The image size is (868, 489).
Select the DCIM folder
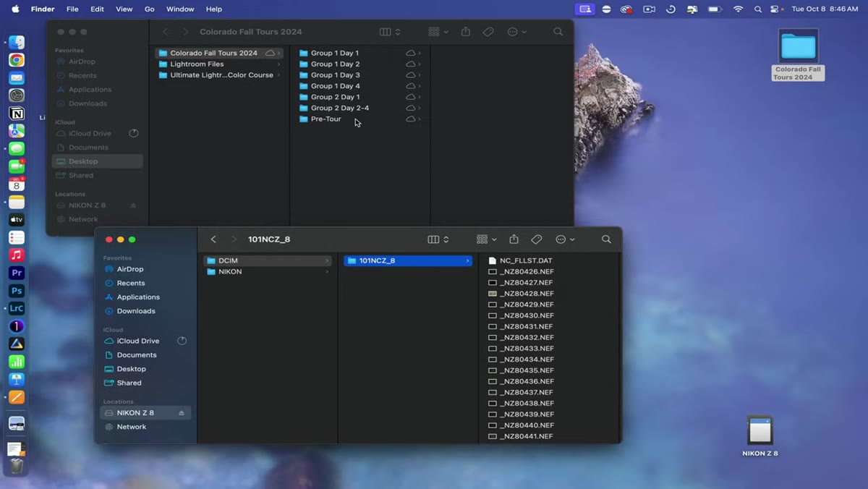tap(267, 261)
